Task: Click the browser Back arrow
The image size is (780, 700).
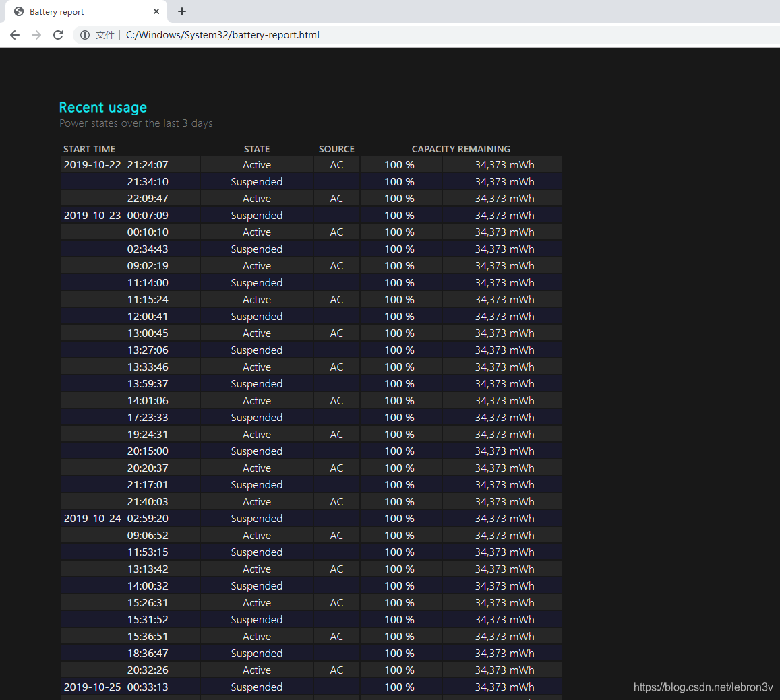Action: (x=15, y=35)
